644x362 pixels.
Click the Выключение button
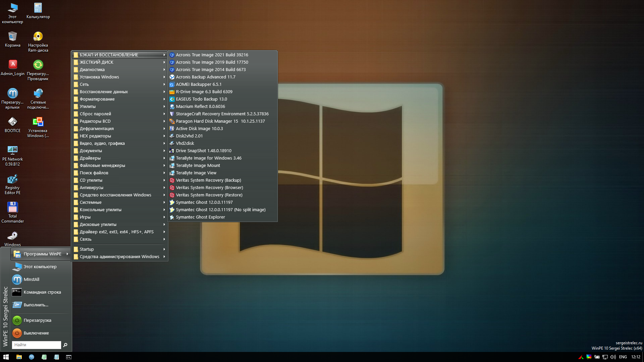[36, 333]
